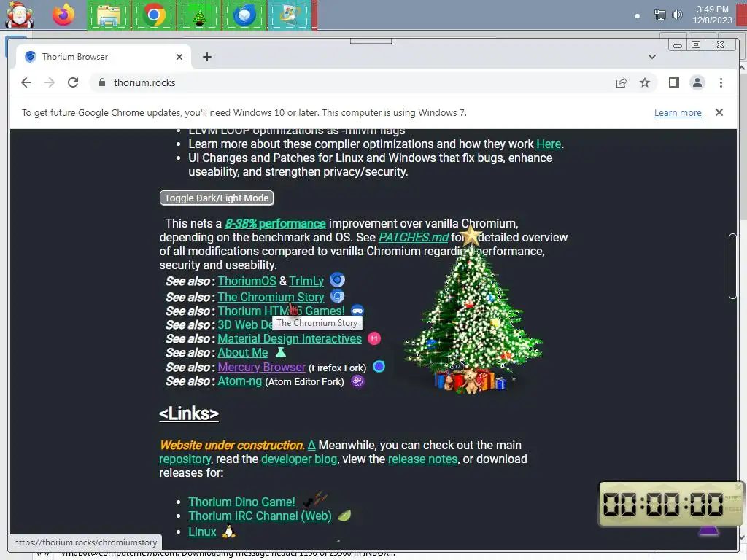Open the 8-38% performance link
This screenshot has height=560, width=747.
pyautogui.click(x=275, y=223)
